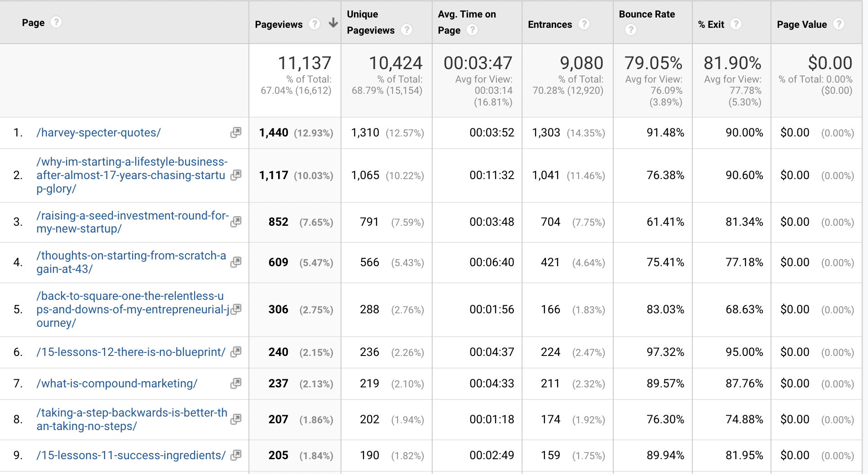Select overall exit rate 81.90%

coord(733,63)
